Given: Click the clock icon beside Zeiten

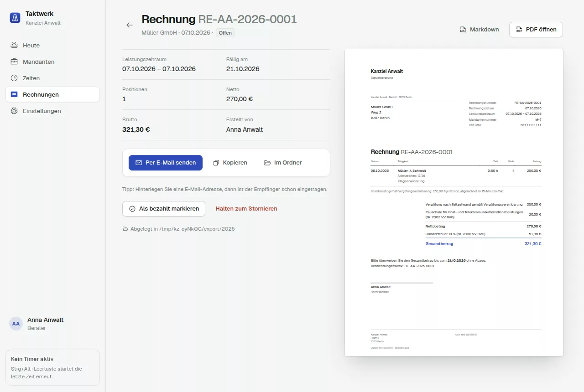Looking at the screenshot, I should [14, 78].
